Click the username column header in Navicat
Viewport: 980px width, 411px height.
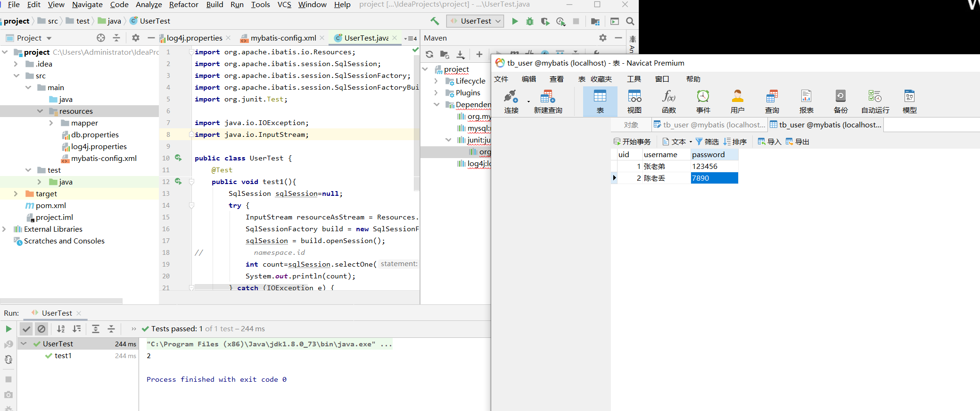(666, 154)
